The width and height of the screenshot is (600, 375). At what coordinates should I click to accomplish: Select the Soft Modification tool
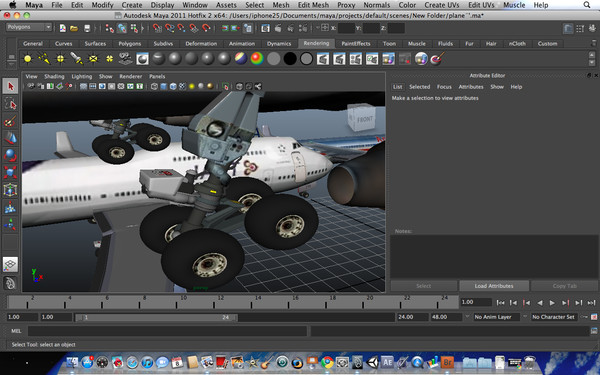pyautogui.click(x=10, y=207)
